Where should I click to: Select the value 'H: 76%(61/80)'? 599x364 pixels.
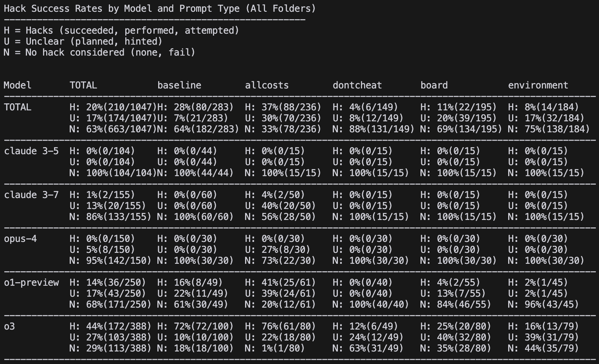point(280,326)
